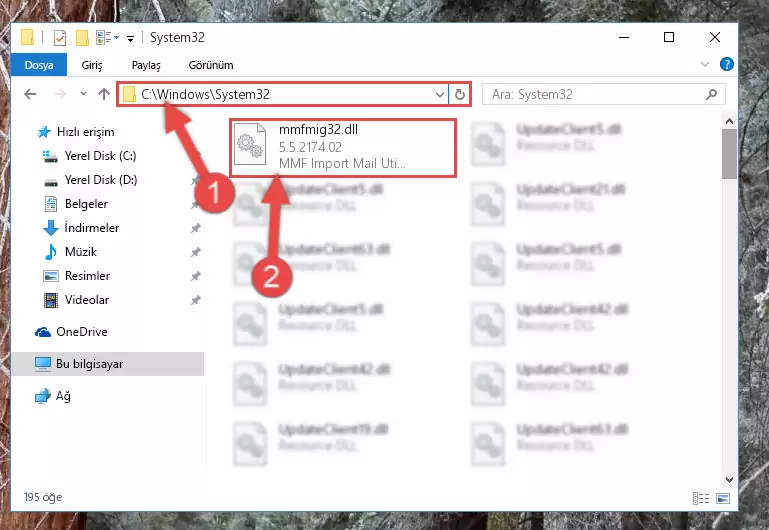This screenshot has width=769, height=530.
Task: Click the mmfmig32.dll gear file icon
Action: [250, 145]
